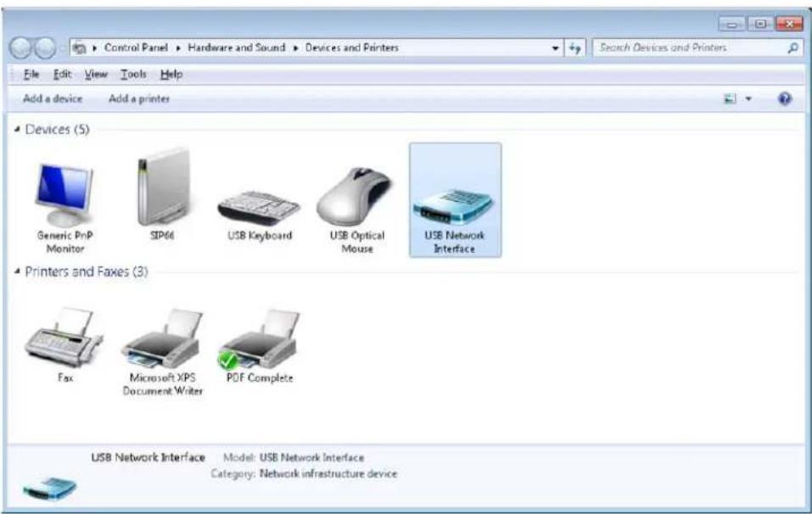
Task: Click Add a device button
Action: coord(53,98)
